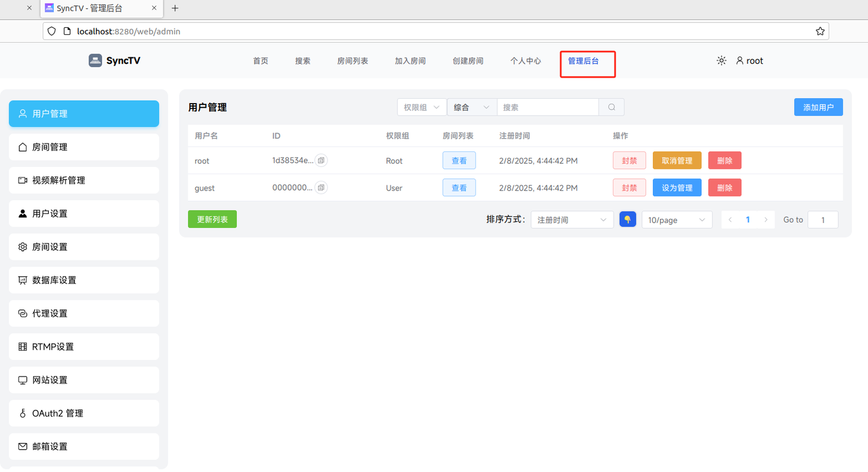Copy root user's ID using the copy icon
Screen dimensions: 868x472
tap(321, 160)
